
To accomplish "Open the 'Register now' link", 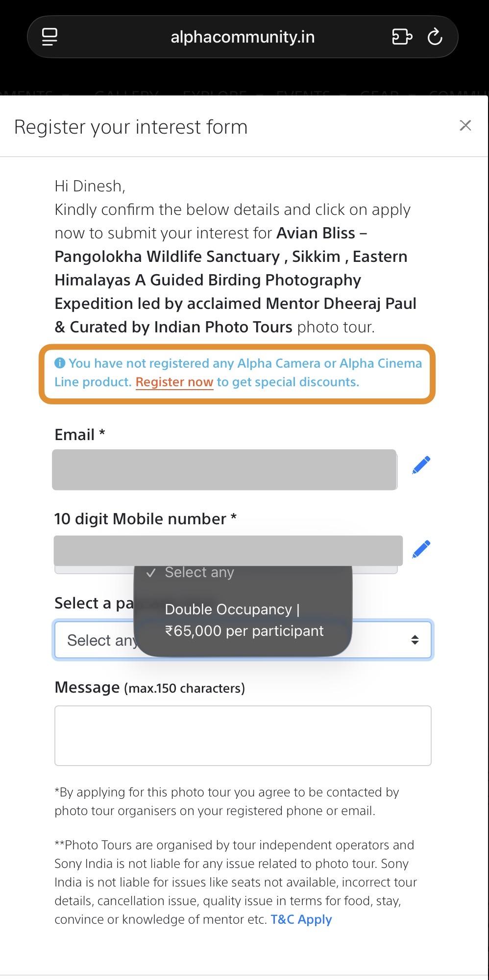I will 174,382.
